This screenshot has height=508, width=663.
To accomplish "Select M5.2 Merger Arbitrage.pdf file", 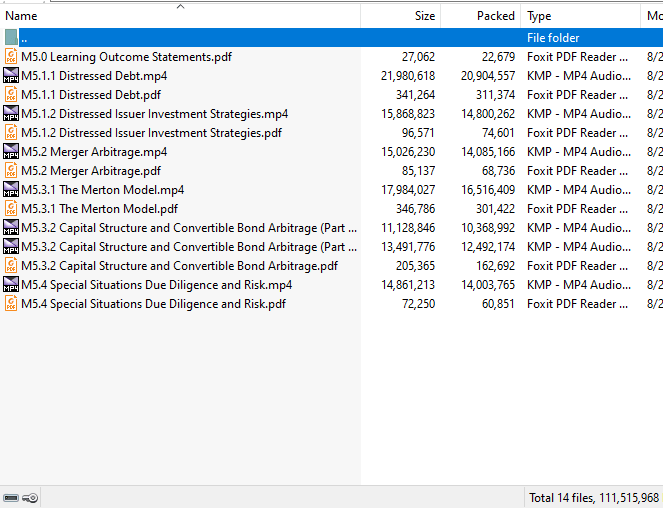I will pos(91,171).
